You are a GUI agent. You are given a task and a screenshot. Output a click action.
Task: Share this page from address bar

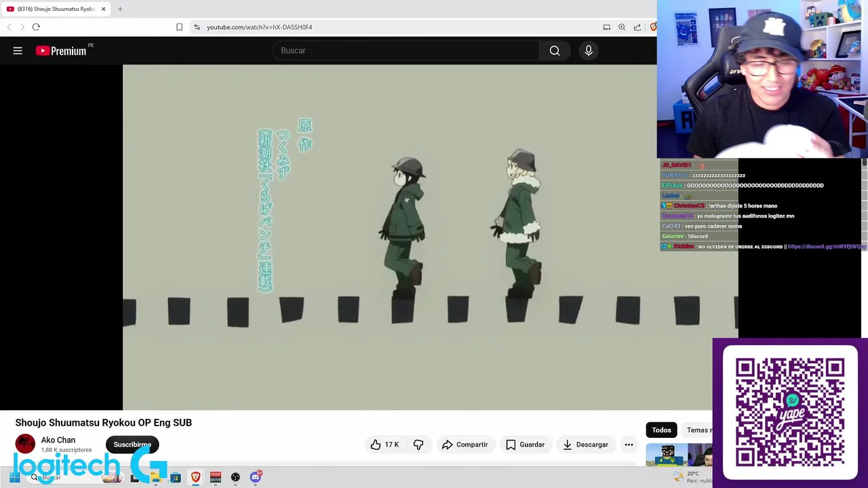pyautogui.click(x=637, y=27)
